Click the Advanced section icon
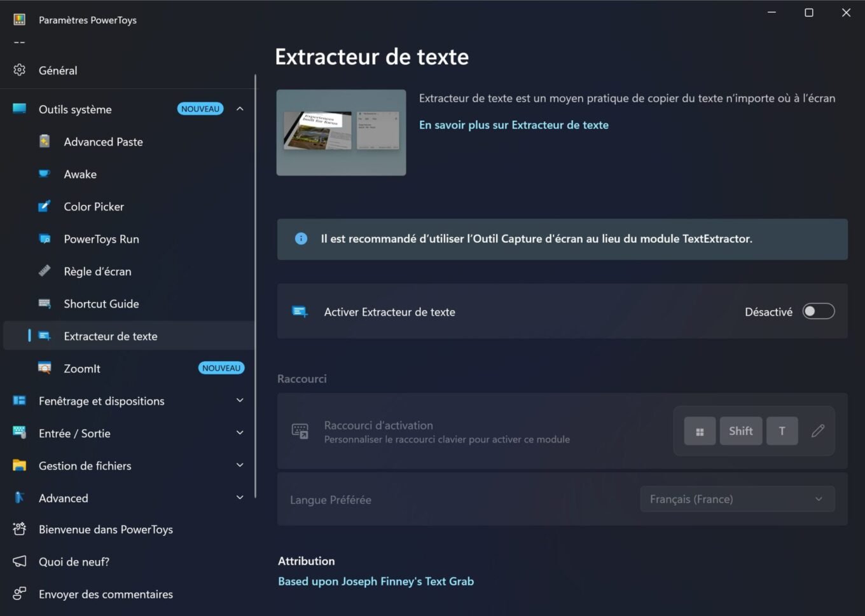Image resolution: width=865 pixels, height=616 pixels. coord(20,498)
